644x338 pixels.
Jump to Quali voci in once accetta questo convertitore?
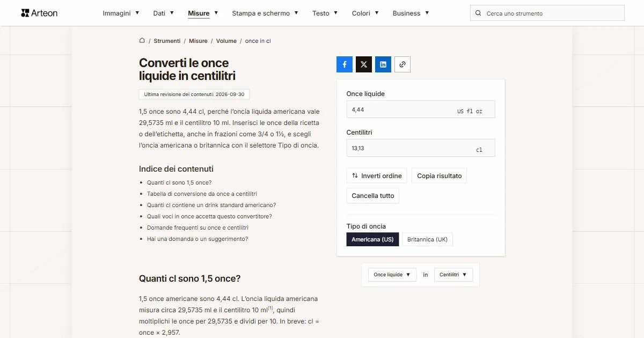pos(209,216)
